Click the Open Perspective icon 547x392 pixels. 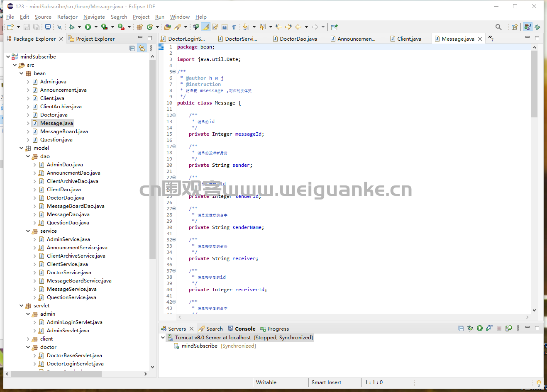tap(514, 27)
